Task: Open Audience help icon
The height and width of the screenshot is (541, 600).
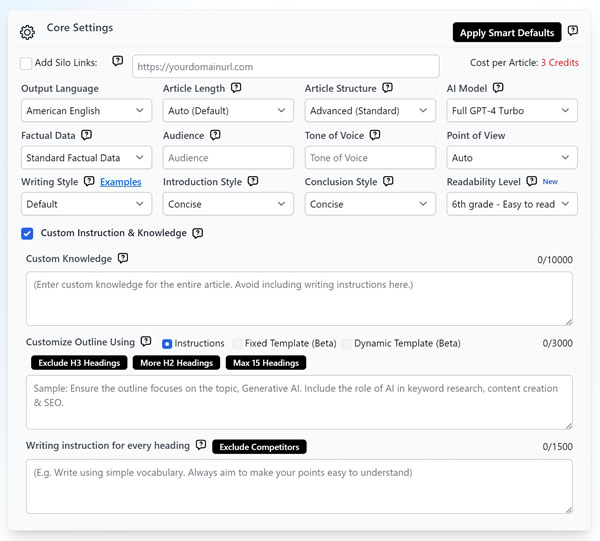Action: [x=215, y=135]
